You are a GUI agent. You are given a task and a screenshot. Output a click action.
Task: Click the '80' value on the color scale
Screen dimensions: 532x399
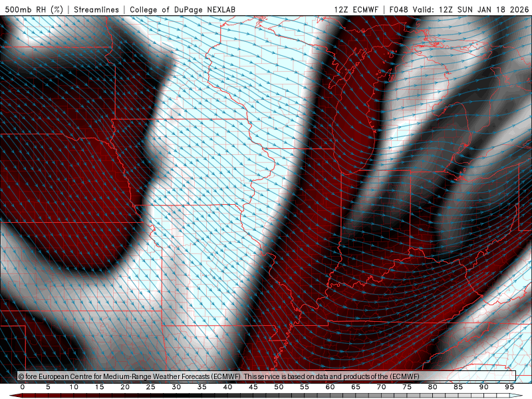tap(433, 387)
